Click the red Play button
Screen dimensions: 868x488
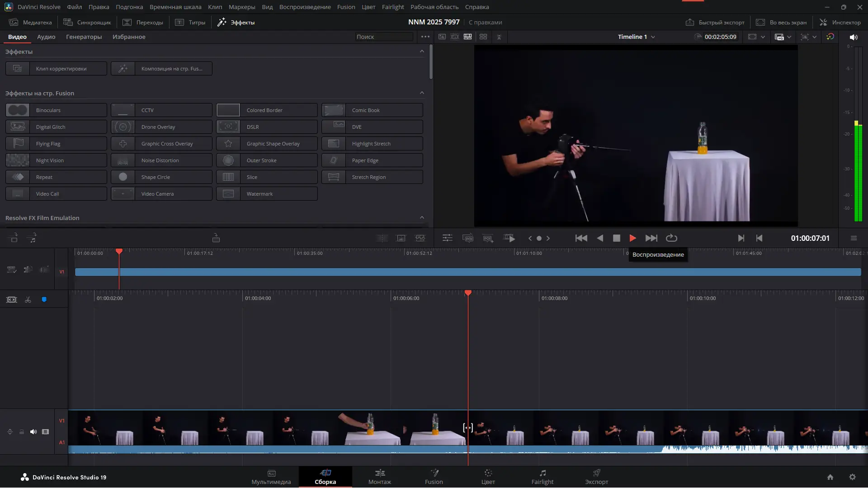(x=632, y=238)
